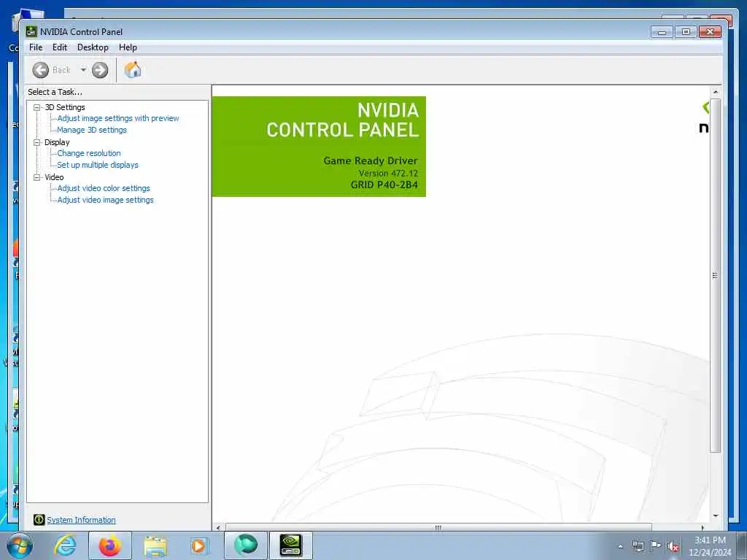This screenshot has width=747, height=560.
Task: Close the NVIDIA Control Panel window
Action: pyautogui.click(x=710, y=32)
